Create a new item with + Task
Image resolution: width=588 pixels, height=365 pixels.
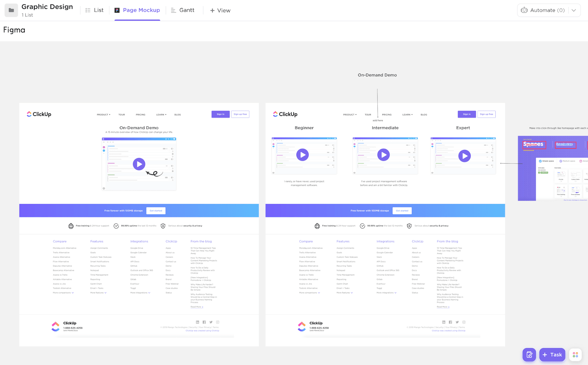(x=552, y=355)
